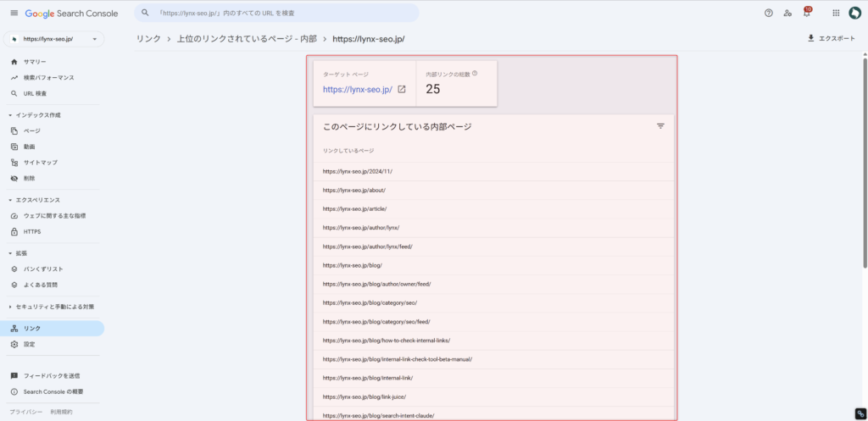Open サイトマップ from the sidebar
This screenshot has width=868, height=421.
pyautogui.click(x=41, y=163)
